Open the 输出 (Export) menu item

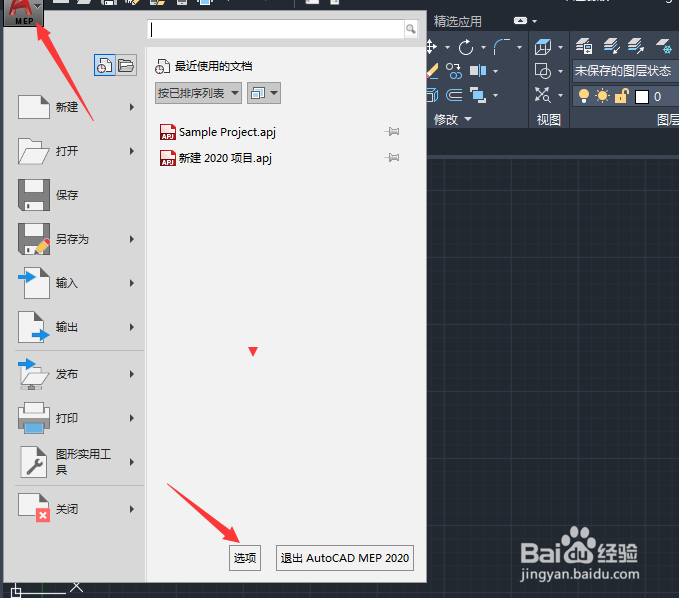click(x=75, y=327)
